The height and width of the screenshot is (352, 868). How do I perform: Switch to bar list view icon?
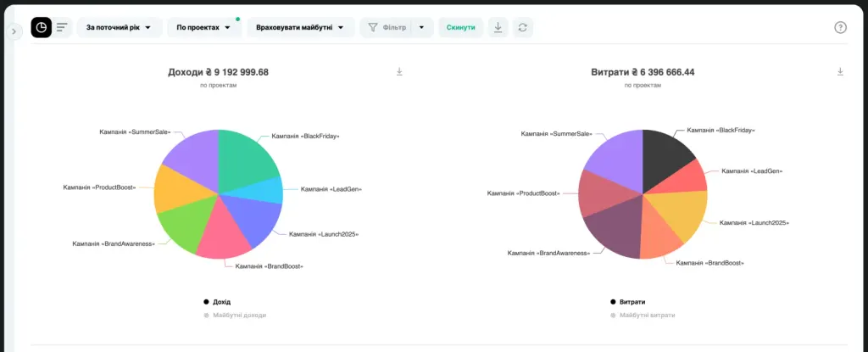click(x=61, y=27)
